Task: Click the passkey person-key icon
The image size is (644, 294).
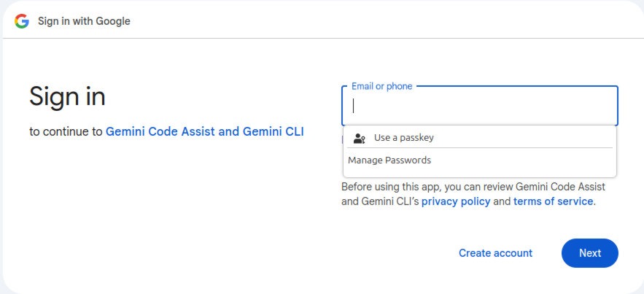Action: coord(360,139)
